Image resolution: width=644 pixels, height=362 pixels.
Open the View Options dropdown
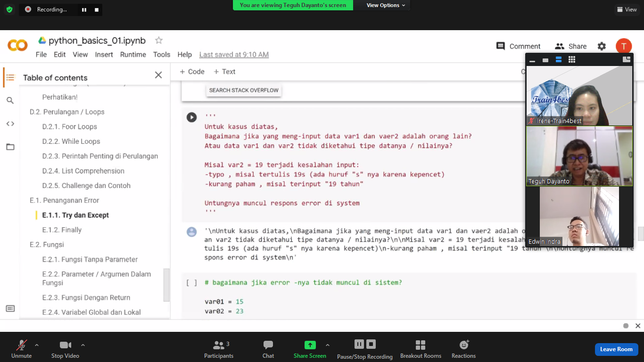coord(386,5)
